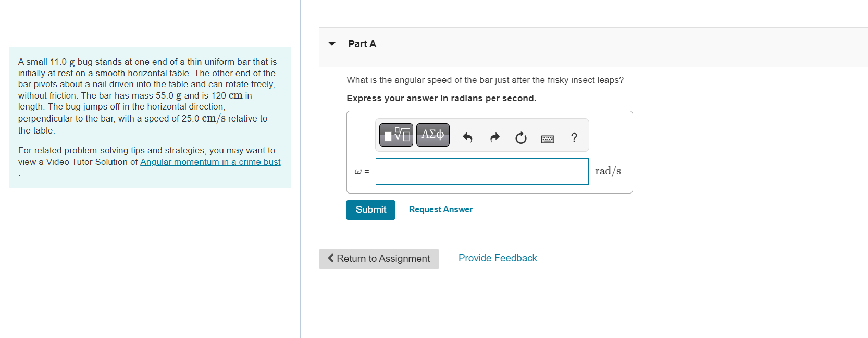
Task: Click the back chevron on Return to Assignment
Action: tap(330, 258)
